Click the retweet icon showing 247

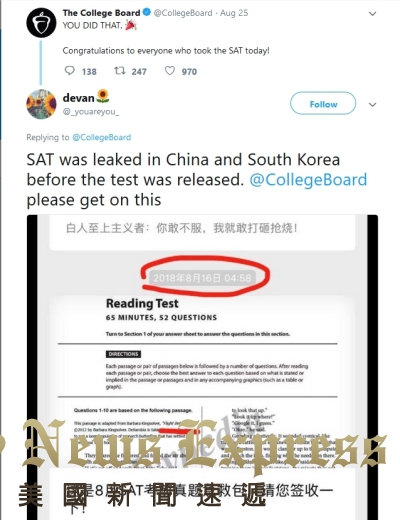click(120, 71)
